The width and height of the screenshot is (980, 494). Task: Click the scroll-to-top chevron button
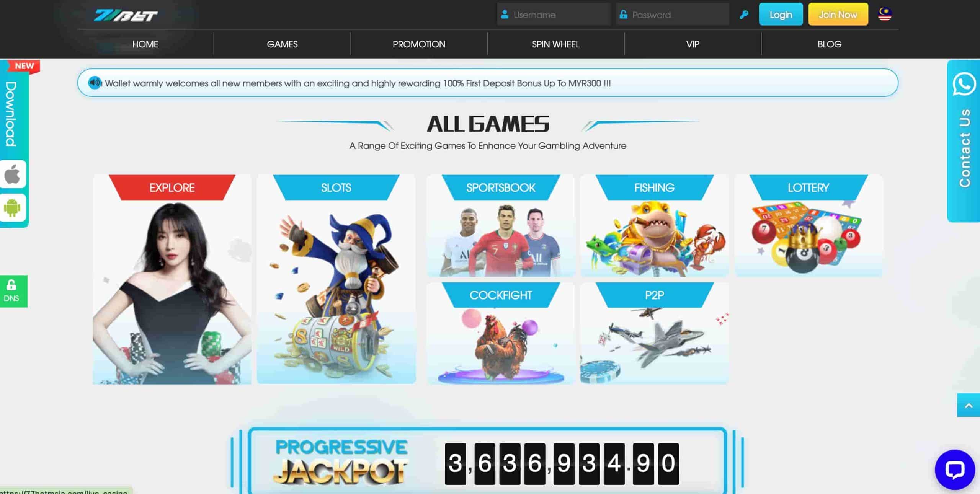969,405
